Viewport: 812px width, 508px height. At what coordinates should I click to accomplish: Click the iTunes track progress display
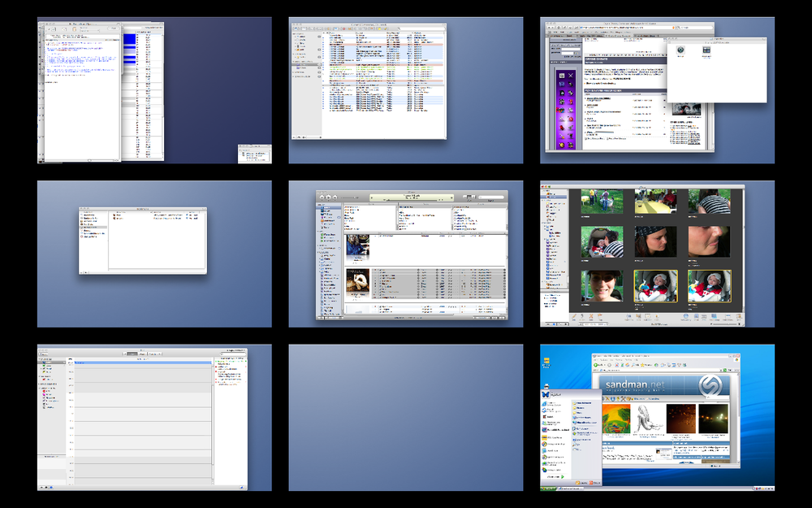pos(411,198)
